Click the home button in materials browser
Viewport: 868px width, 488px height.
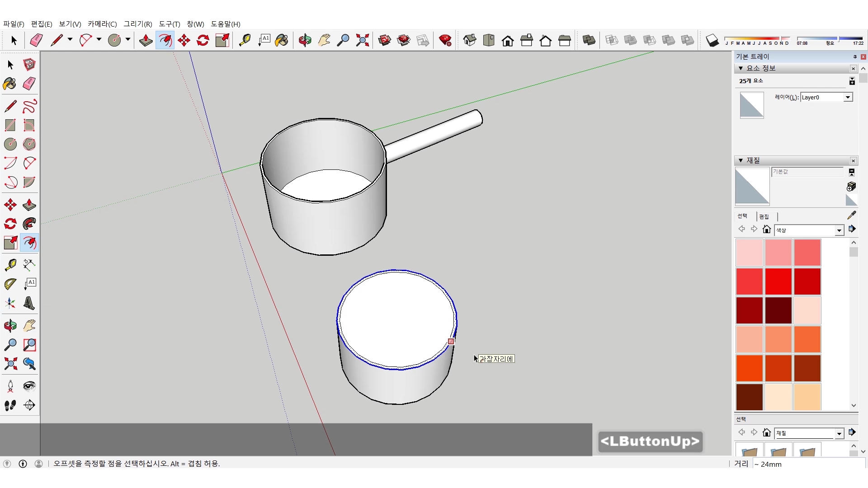766,230
